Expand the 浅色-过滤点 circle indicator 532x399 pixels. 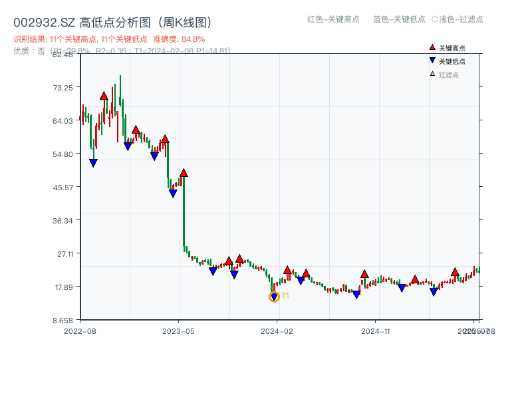click(434, 20)
